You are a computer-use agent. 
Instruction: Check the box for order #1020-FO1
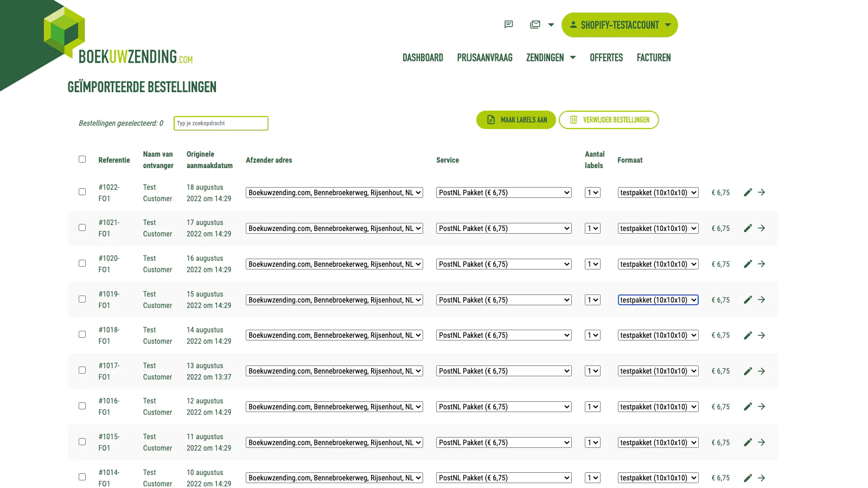(x=82, y=264)
